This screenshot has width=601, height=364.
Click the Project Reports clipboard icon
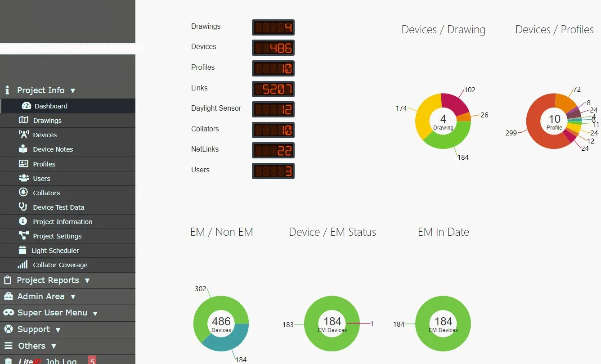(x=7, y=280)
